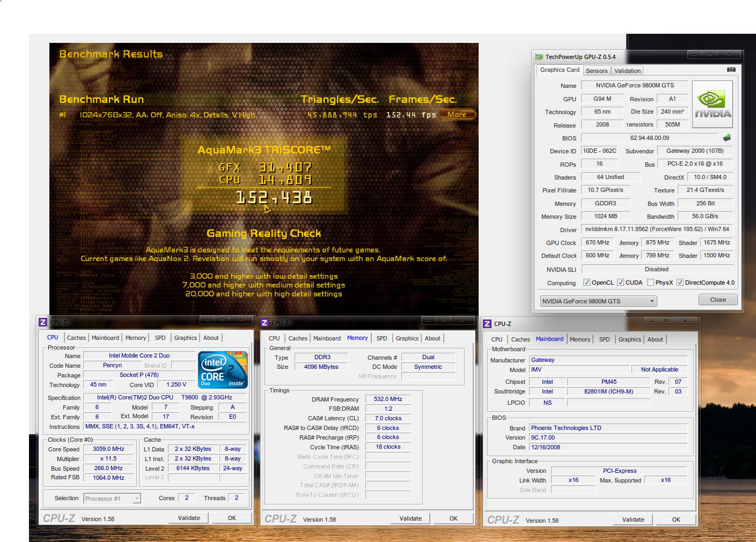The image size is (756, 542).
Task: Click the Southbridge 82801IM (ICH9-M) value
Action: point(609,391)
